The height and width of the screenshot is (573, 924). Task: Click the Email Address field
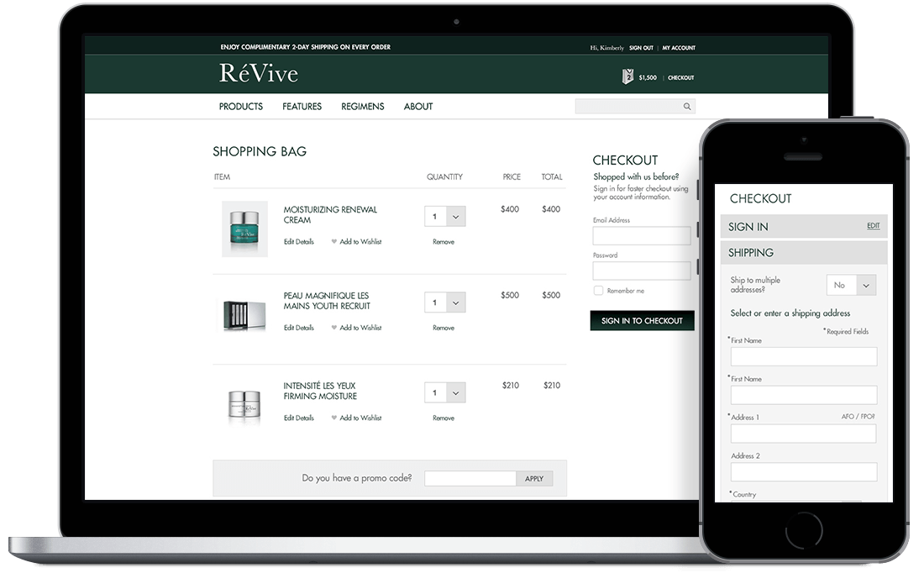pyautogui.click(x=642, y=236)
